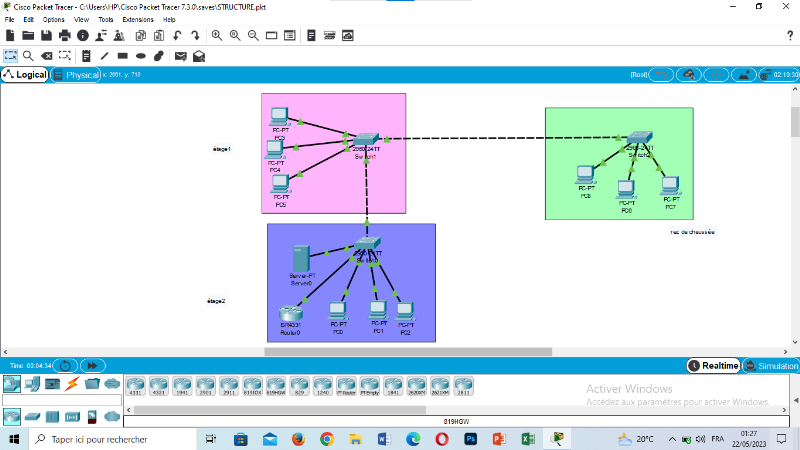The height and width of the screenshot is (450, 800).
Task: Copy the selected objects
Action: 141,36
